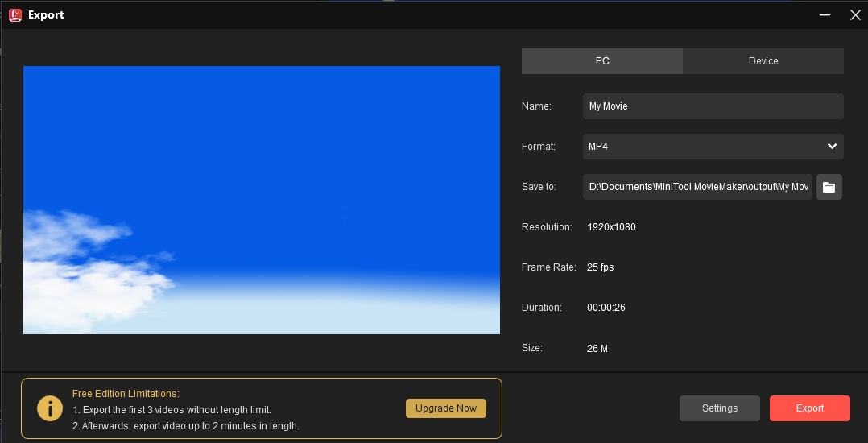
Task: Click the red Export button
Action: point(810,408)
